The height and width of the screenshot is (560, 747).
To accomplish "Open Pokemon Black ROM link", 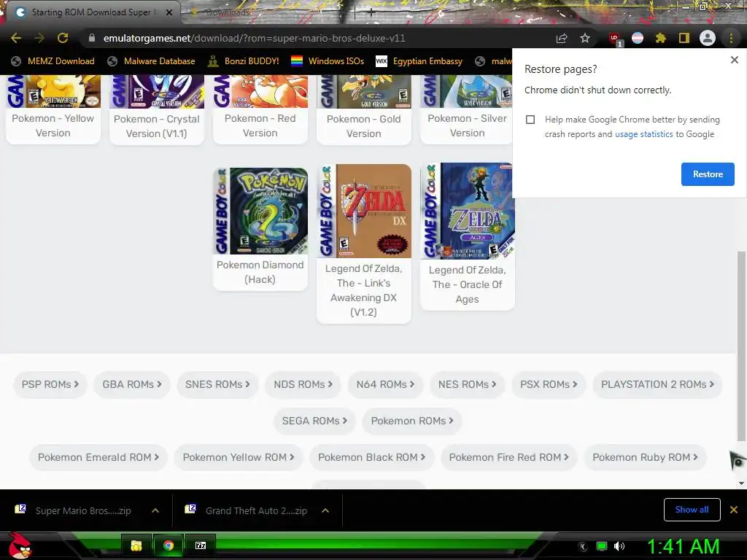I will pyautogui.click(x=371, y=457).
